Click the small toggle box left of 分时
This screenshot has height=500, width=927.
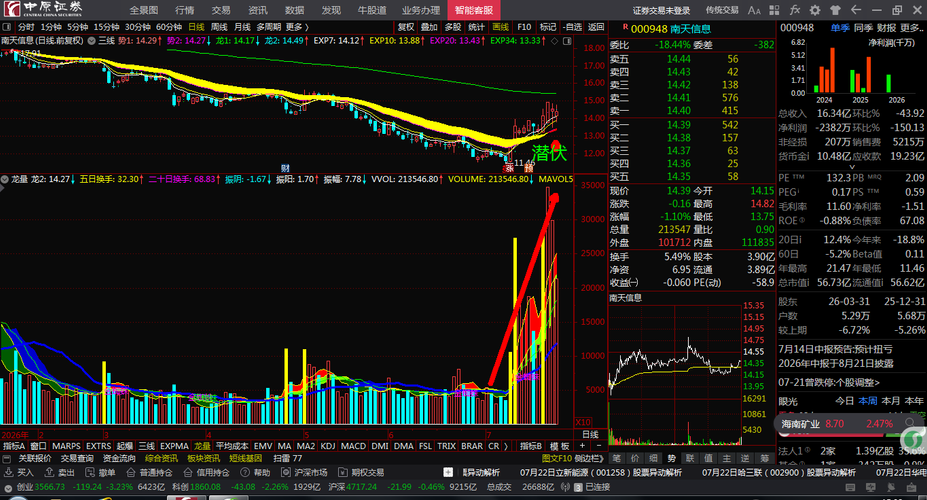point(7,27)
